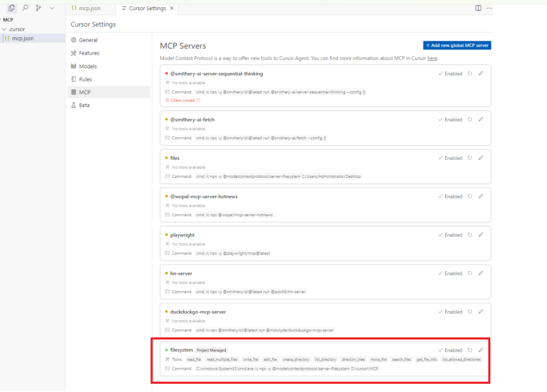Click the move_file tool tag
547x392 pixels.
(x=379, y=360)
